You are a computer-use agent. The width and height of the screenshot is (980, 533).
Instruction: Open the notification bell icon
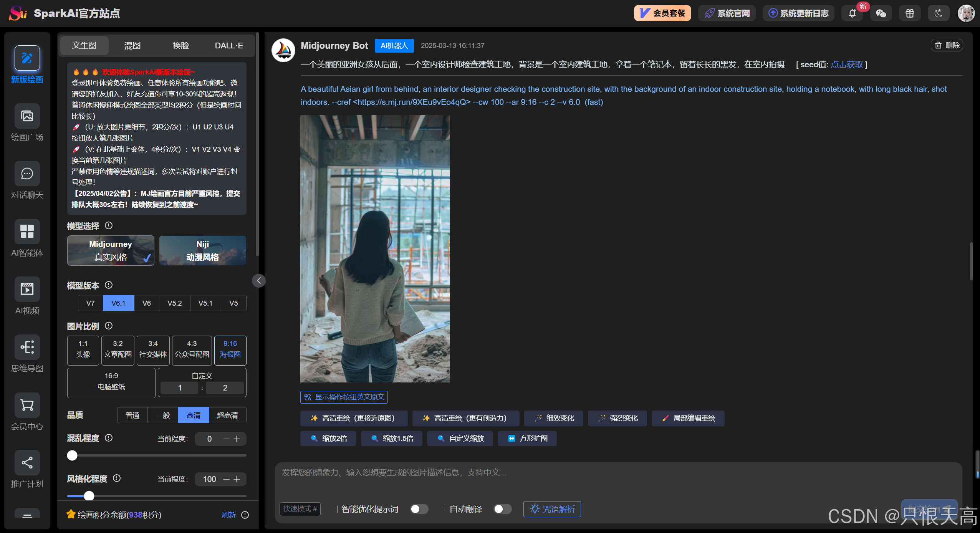[852, 13]
